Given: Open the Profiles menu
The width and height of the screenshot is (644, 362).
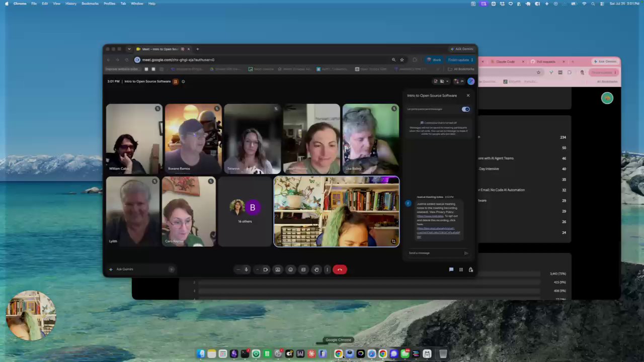Looking at the screenshot, I should coord(109,4).
